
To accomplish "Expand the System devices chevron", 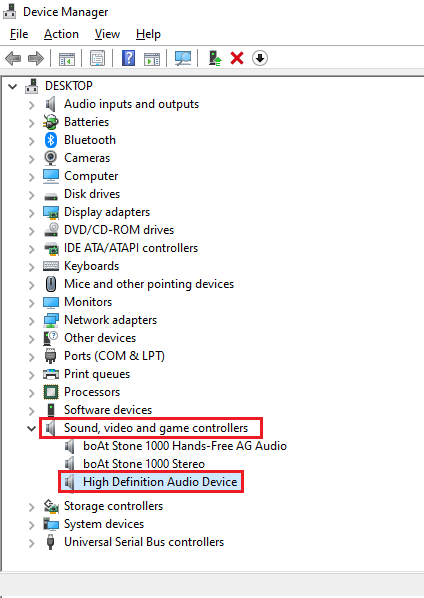I will click(32, 524).
